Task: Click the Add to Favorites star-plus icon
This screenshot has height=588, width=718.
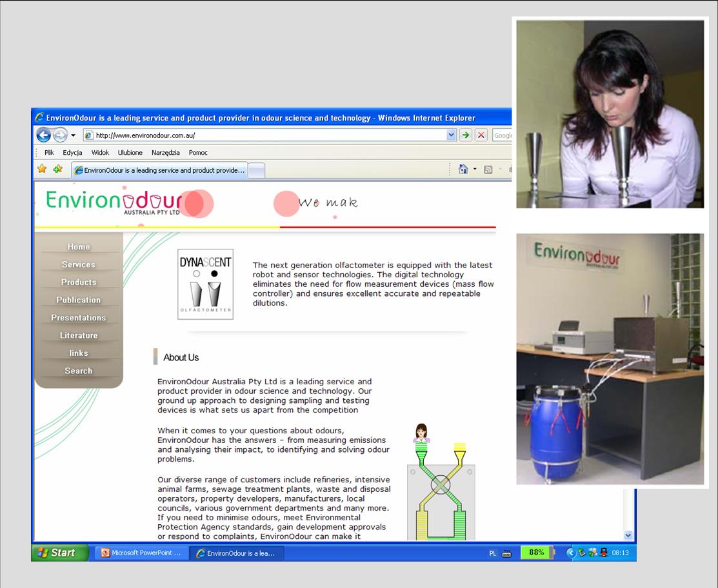Action: pyautogui.click(x=57, y=169)
